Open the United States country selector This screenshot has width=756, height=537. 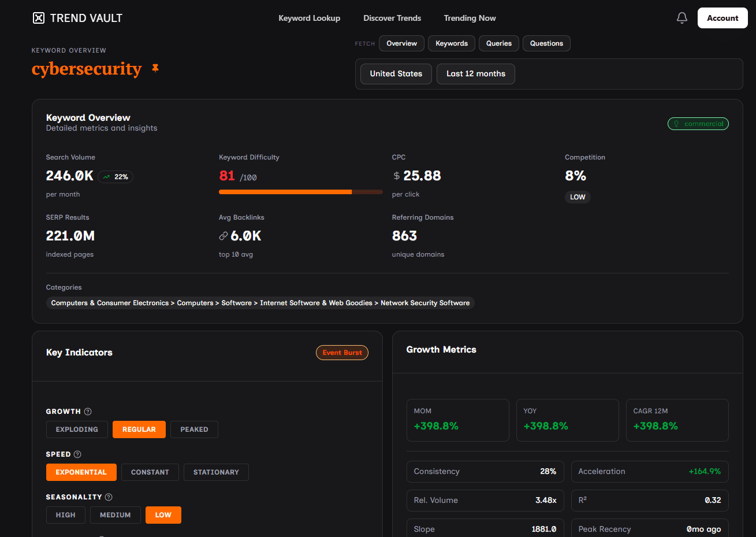click(x=396, y=74)
